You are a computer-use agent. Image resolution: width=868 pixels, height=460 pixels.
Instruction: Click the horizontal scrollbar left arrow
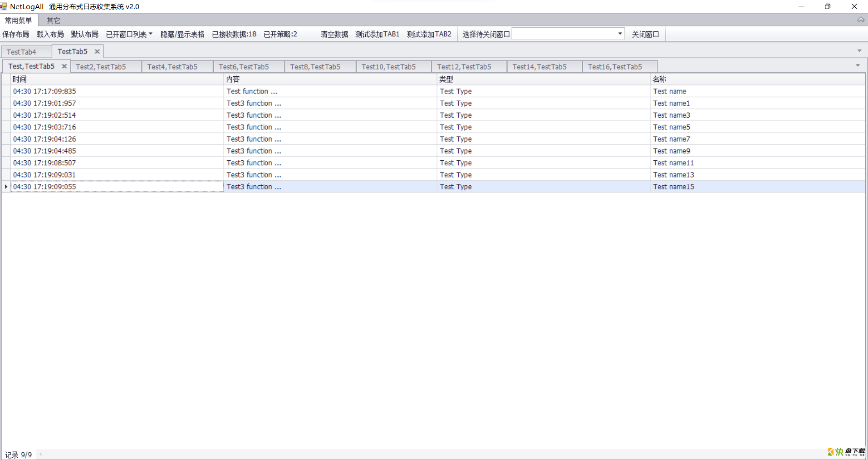click(x=40, y=454)
